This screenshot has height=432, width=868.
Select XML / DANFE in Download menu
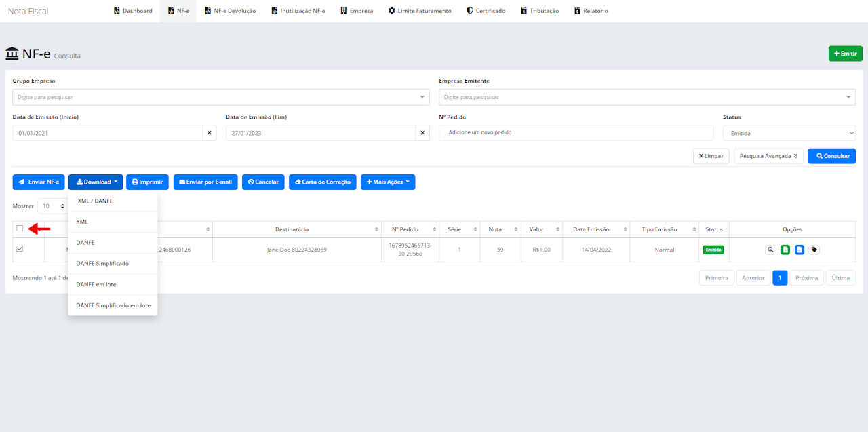[96, 201]
